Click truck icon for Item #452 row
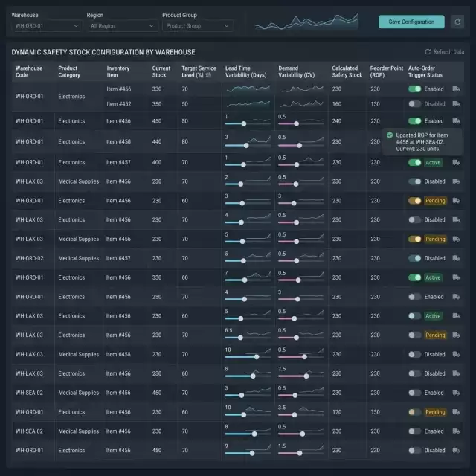Screen dimensions: 476x476 point(456,104)
